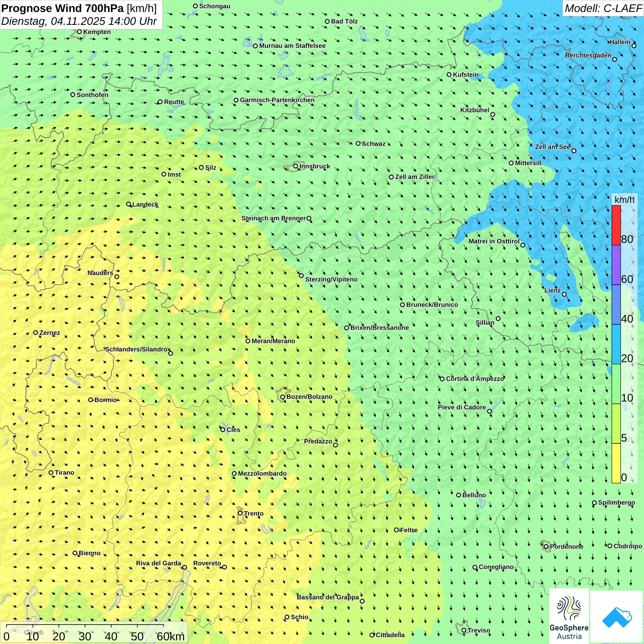Click the blue cloud logo icon
Screen dimensions: 644x644
pos(617,617)
